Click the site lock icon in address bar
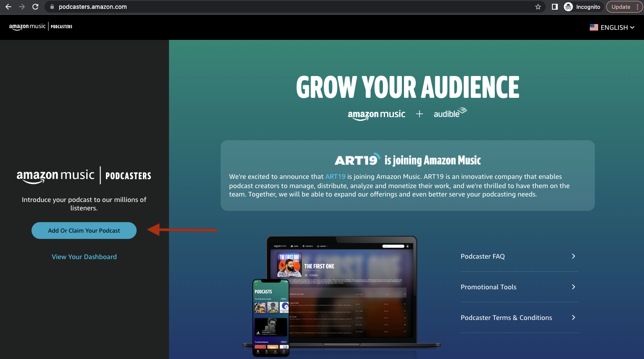The height and width of the screenshot is (359, 644). pyautogui.click(x=52, y=7)
